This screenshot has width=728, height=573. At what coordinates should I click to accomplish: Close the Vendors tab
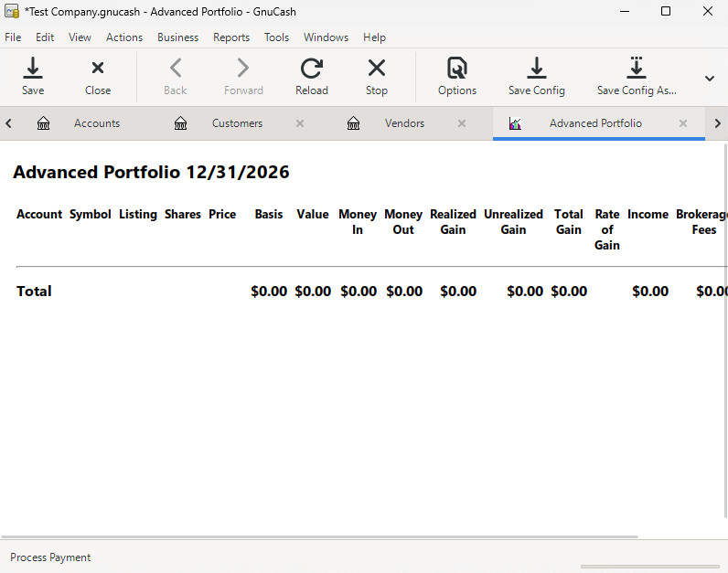pyautogui.click(x=462, y=123)
